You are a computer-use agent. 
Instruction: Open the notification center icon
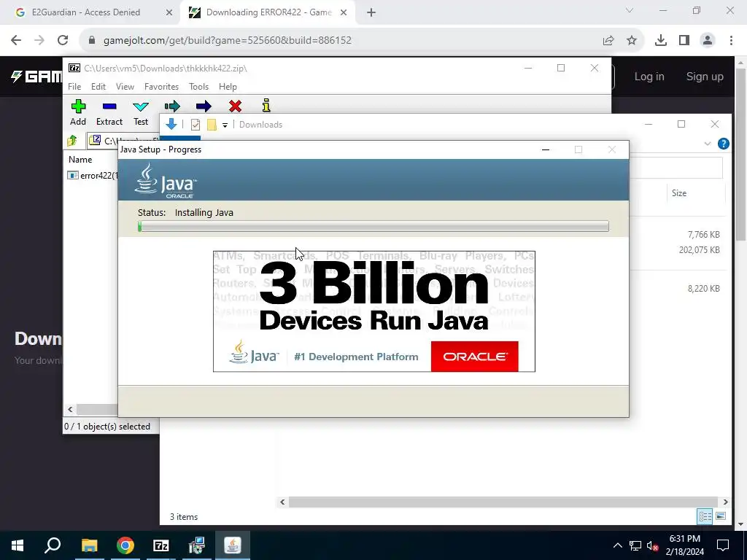(723, 545)
